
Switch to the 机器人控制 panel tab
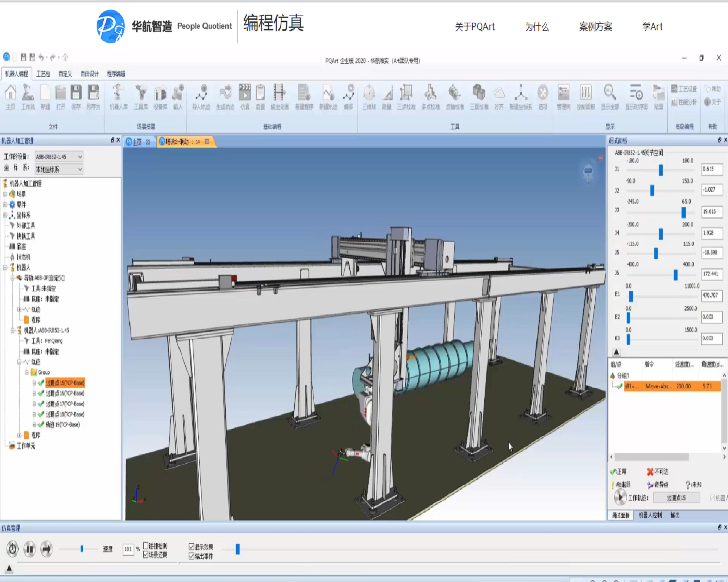coord(650,515)
